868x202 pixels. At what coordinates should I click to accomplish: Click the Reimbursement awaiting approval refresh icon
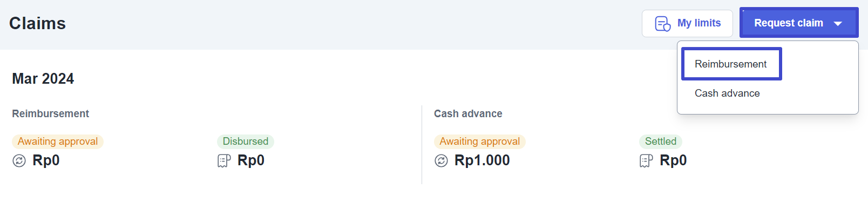[x=19, y=161]
